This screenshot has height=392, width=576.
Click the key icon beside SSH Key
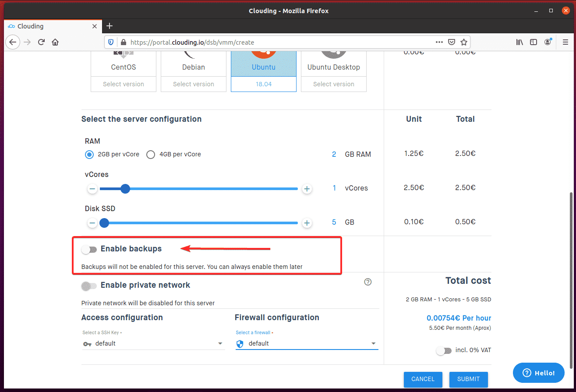point(87,344)
